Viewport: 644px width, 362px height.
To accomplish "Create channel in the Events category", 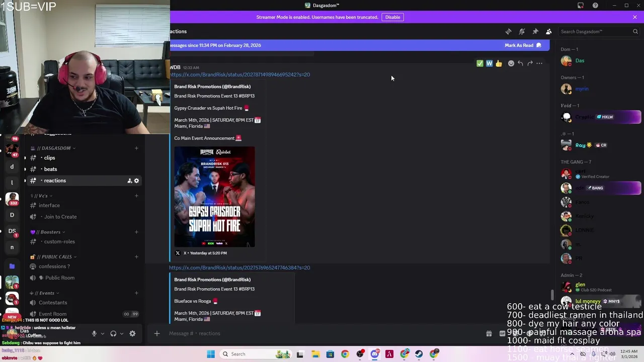I will (x=136, y=293).
